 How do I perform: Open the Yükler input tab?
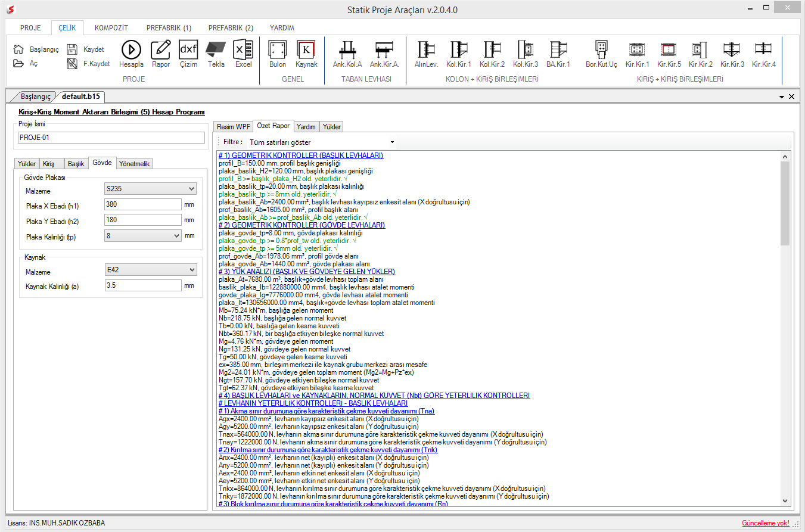click(27, 163)
